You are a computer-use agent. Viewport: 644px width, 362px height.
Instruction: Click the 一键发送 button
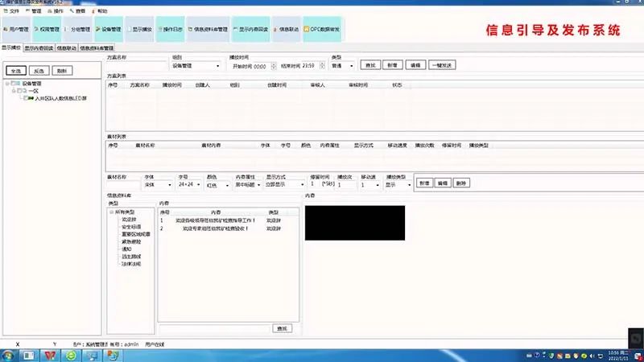pos(442,65)
